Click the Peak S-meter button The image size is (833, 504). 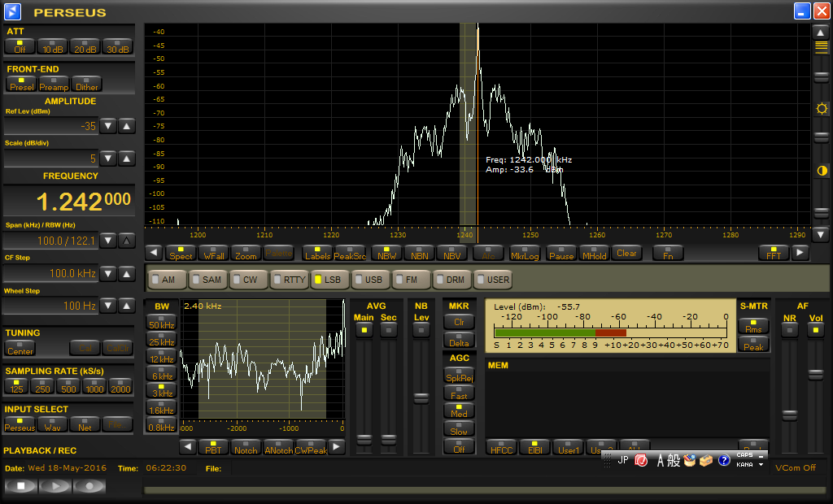(x=753, y=344)
